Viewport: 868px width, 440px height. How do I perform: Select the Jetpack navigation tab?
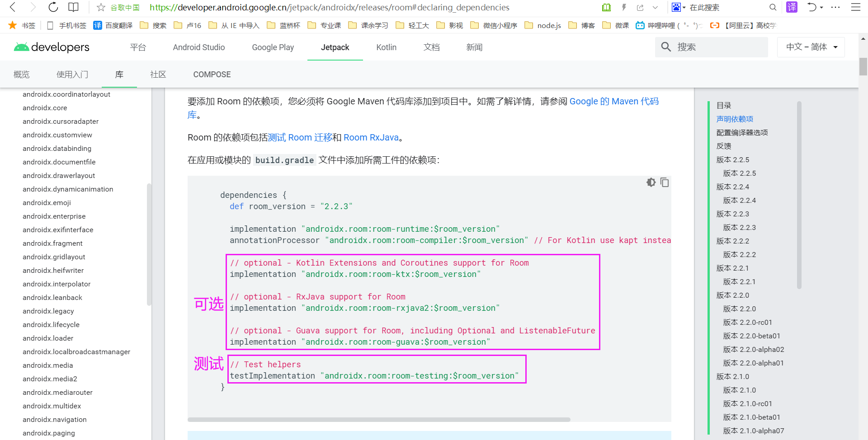point(335,47)
